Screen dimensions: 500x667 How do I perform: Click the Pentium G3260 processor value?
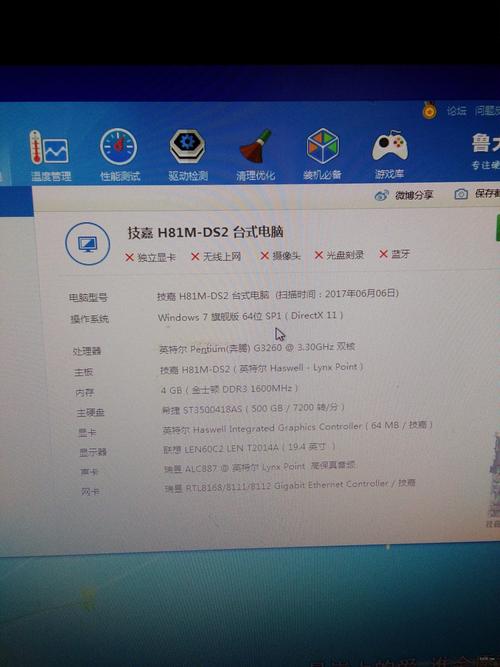[x=257, y=348]
